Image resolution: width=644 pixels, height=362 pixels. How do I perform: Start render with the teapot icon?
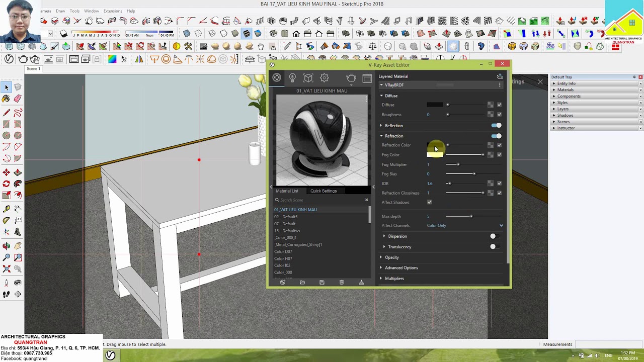click(x=351, y=78)
